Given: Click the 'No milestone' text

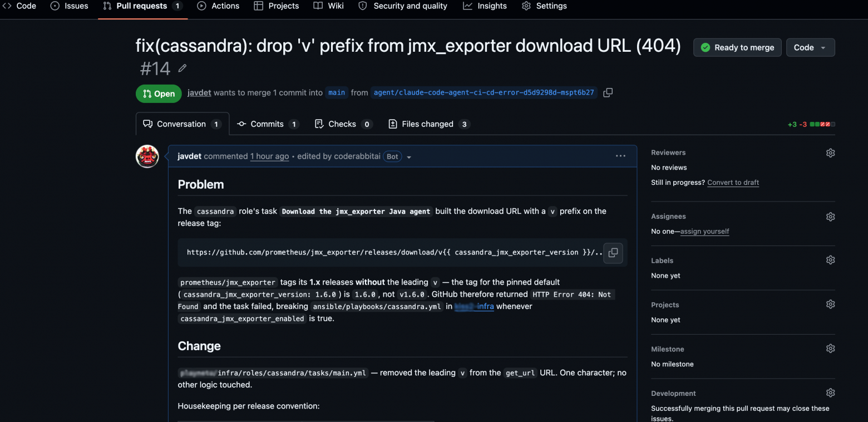Looking at the screenshot, I should 672,364.
